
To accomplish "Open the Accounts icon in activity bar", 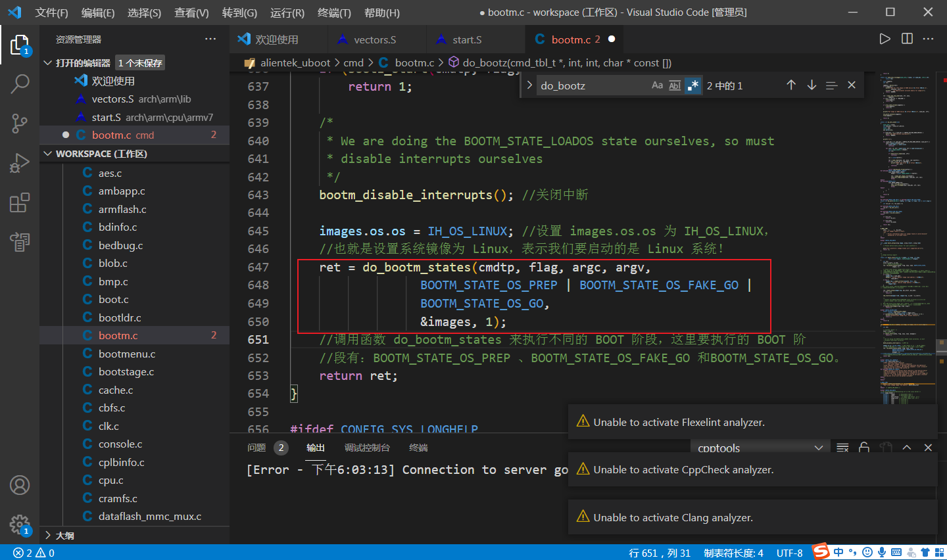I will 20,485.
